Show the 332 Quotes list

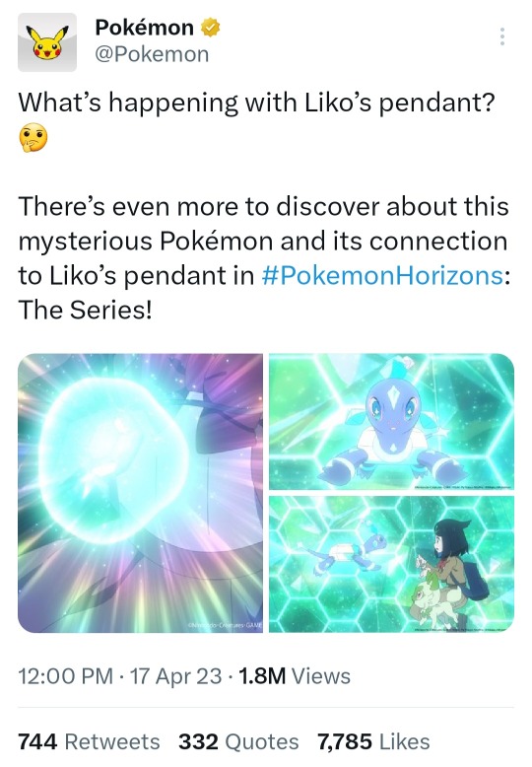pyautogui.click(x=238, y=742)
